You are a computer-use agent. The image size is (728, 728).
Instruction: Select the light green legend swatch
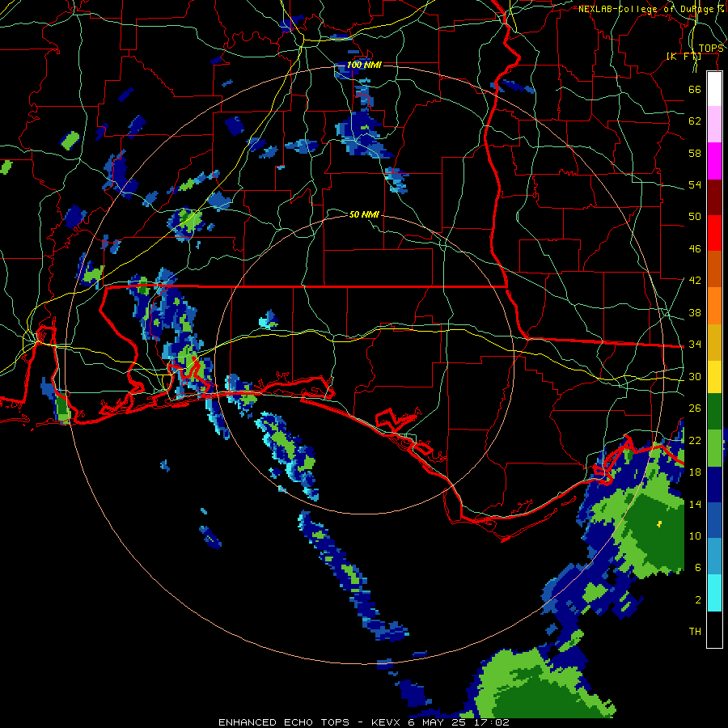714,448
